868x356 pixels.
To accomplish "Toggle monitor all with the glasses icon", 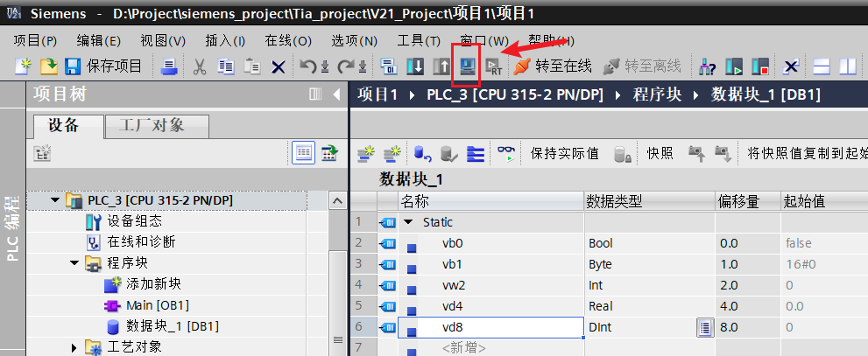I will [505, 153].
